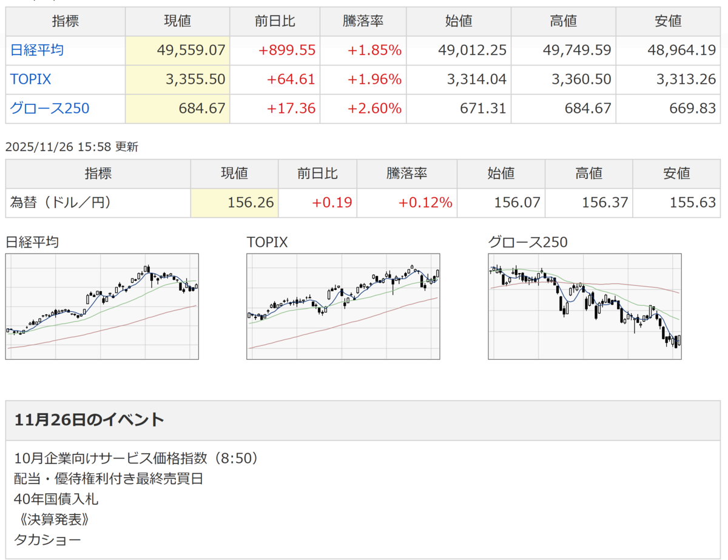Select the 10月企業向けサービス価格指数 event line
Image resolution: width=728 pixels, height=560 pixels.
coord(136,458)
